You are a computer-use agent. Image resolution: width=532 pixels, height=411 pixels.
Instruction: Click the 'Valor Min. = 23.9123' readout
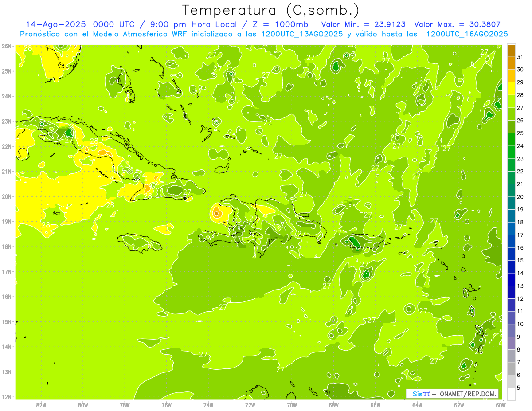pos(363,24)
